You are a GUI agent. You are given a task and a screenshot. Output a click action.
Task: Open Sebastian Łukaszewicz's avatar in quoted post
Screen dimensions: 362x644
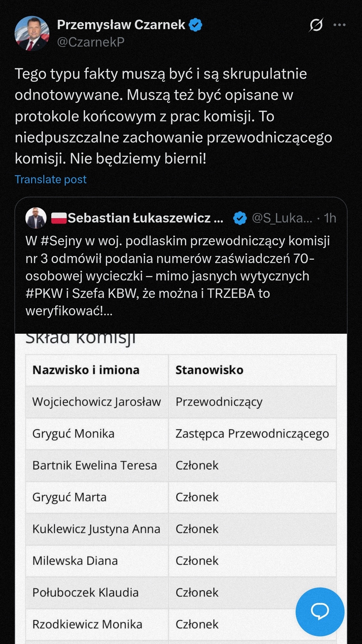(x=36, y=218)
